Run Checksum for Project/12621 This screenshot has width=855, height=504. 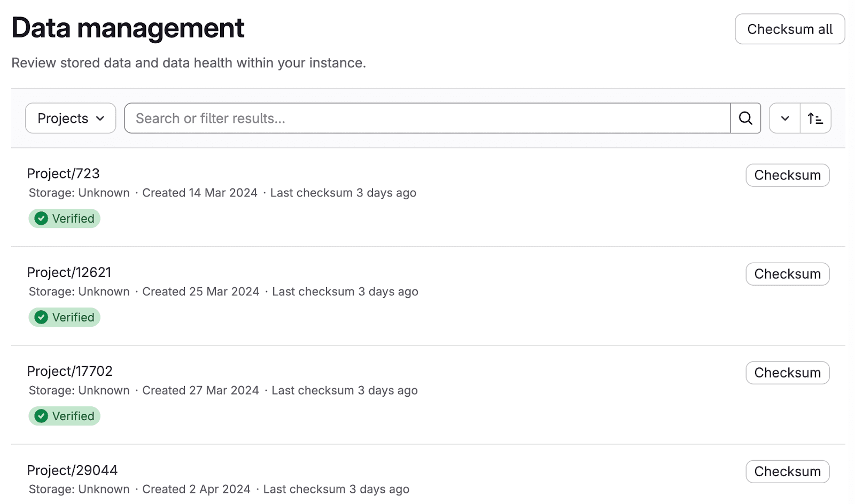787,274
